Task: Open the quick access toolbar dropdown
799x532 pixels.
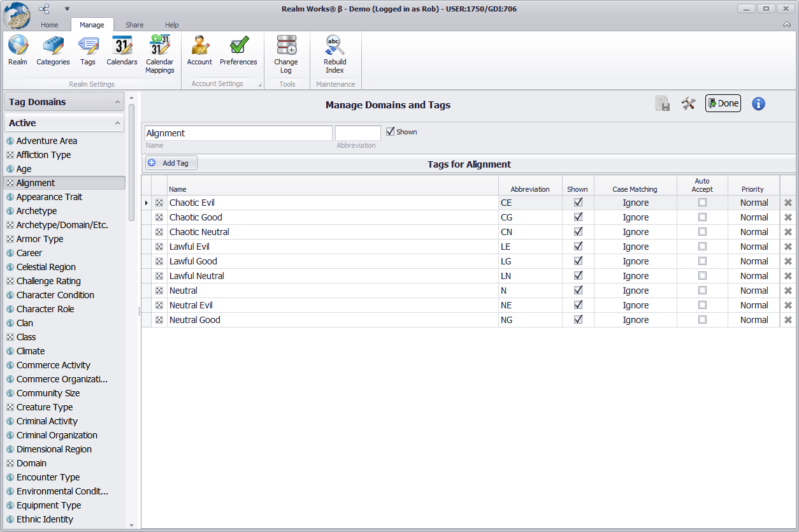Action: click(67, 9)
